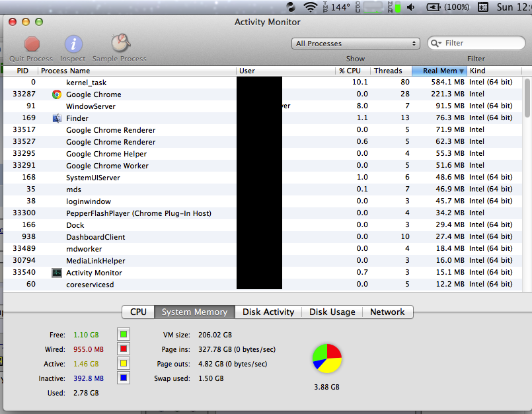Open the volume menu bar icon
532x414 pixels.
pyautogui.click(x=411, y=7)
